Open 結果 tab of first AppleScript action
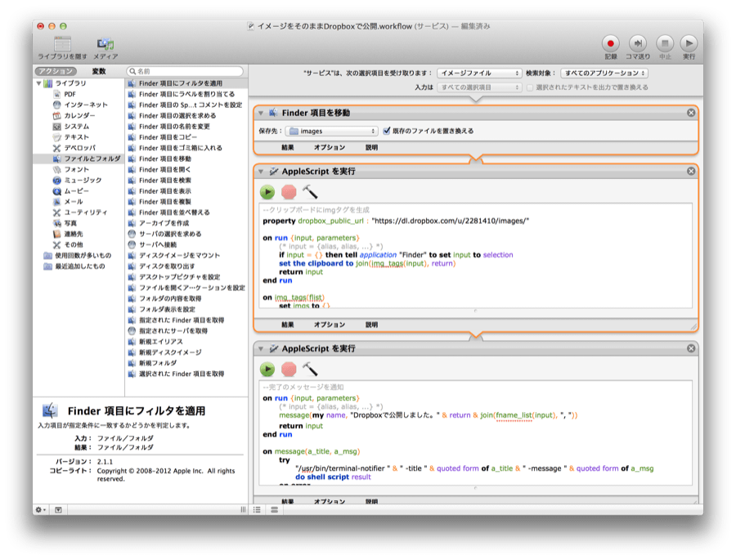Viewport: 736px width, 560px height. [288, 325]
